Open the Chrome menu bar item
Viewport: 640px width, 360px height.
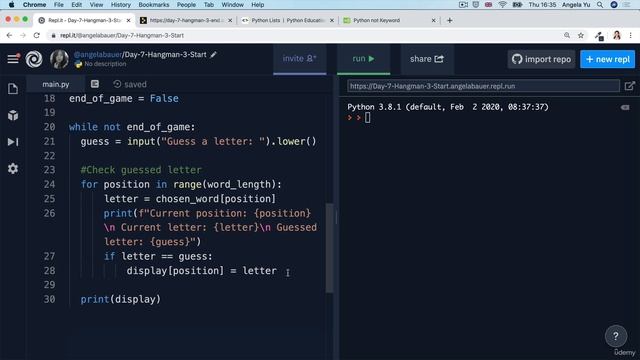(34, 4)
